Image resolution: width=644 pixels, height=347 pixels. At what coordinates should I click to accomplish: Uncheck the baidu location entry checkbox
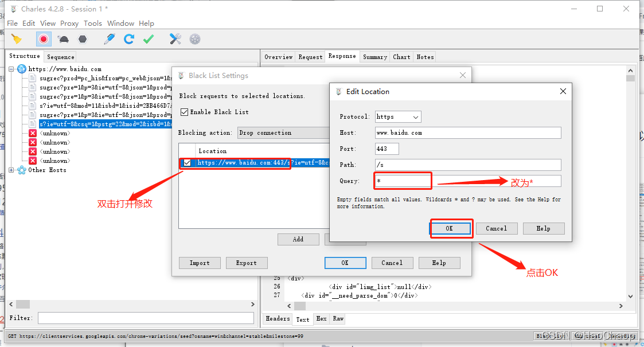click(x=188, y=163)
